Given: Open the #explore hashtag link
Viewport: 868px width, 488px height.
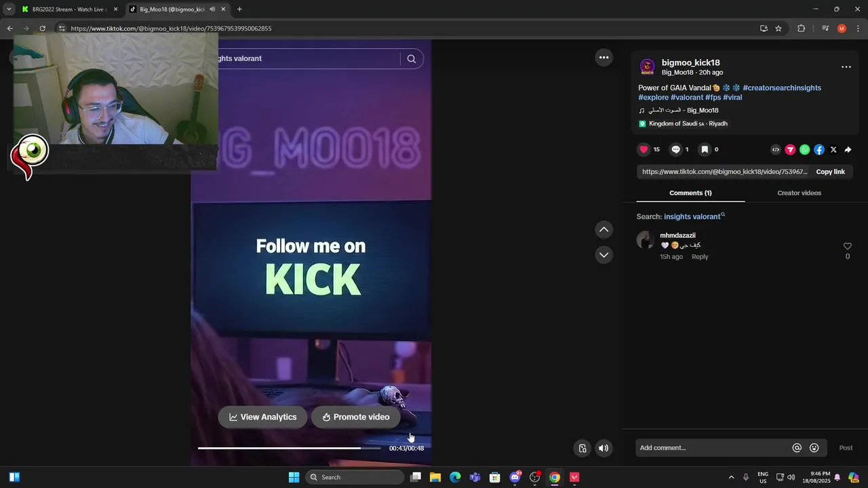Looking at the screenshot, I should [654, 98].
